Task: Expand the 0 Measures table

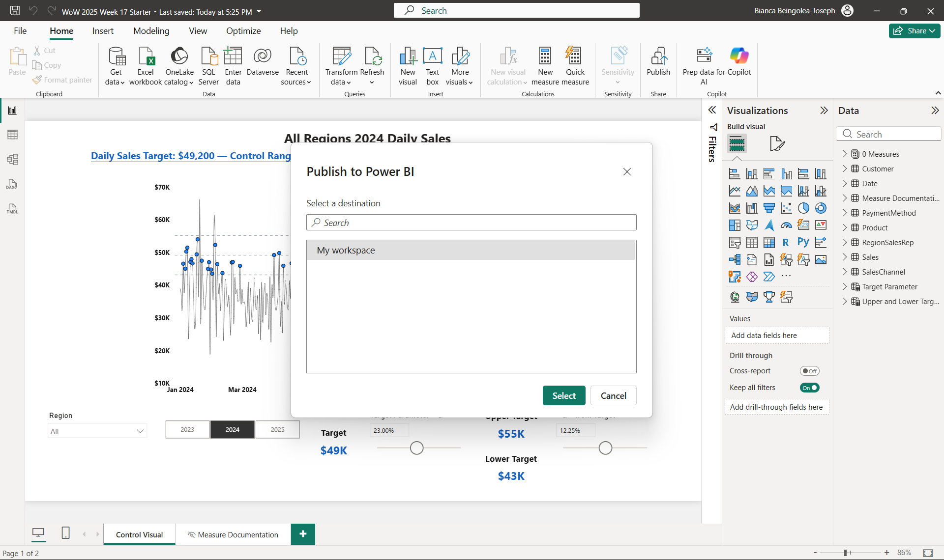Action: pyautogui.click(x=845, y=154)
